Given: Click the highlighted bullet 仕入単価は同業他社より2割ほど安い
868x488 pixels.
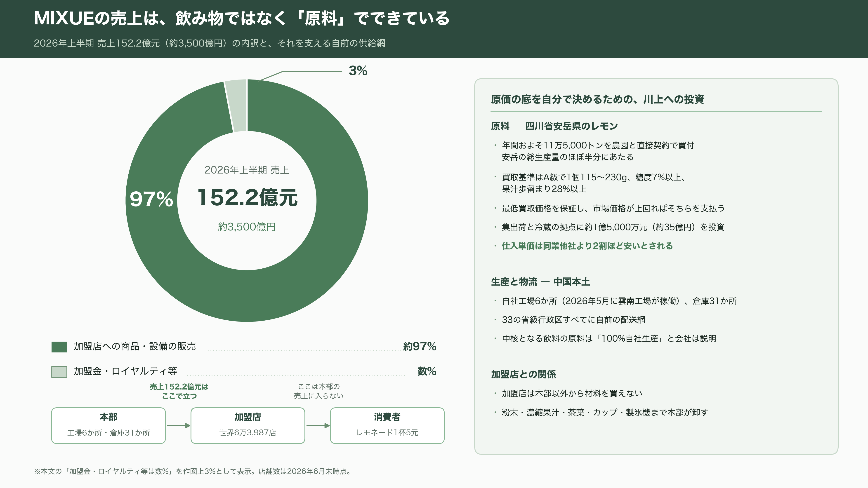Looking at the screenshot, I should tap(587, 246).
